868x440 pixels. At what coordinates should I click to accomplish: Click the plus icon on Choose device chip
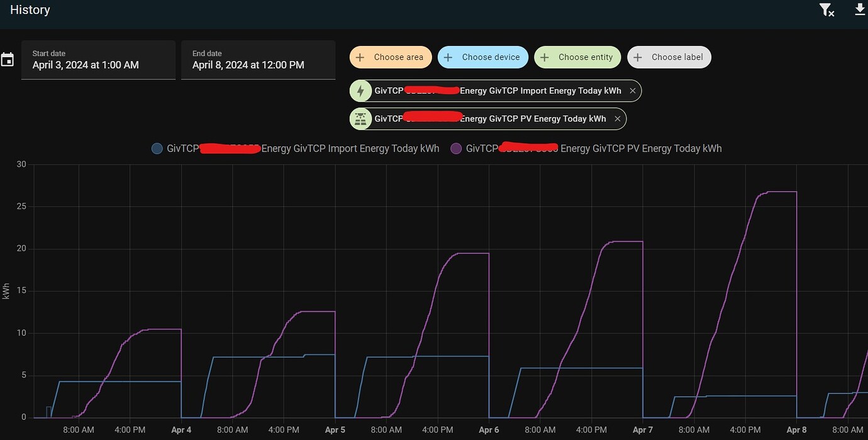[448, 57]
